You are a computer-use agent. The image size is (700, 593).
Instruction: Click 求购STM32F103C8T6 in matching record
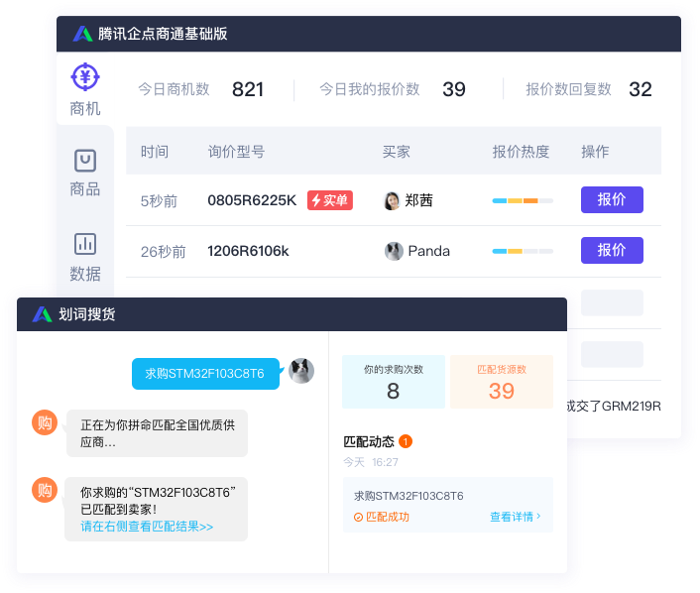click(x=408, y=496)
